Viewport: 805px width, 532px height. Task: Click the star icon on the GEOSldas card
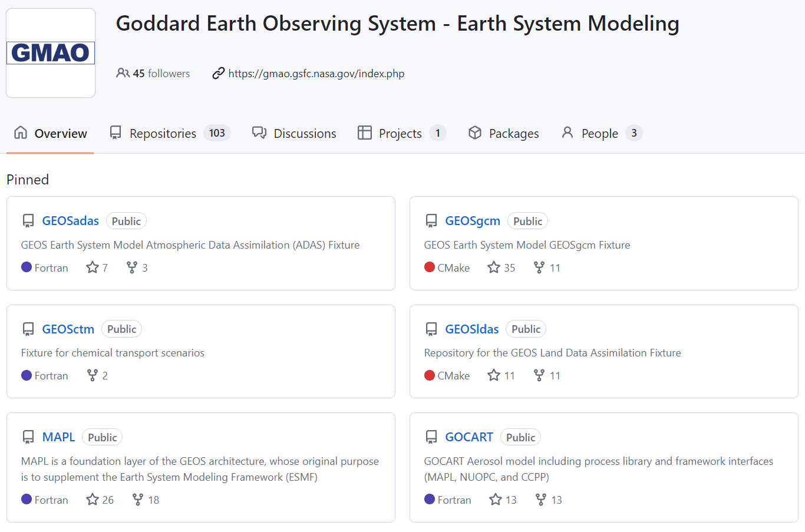point(494,375)
